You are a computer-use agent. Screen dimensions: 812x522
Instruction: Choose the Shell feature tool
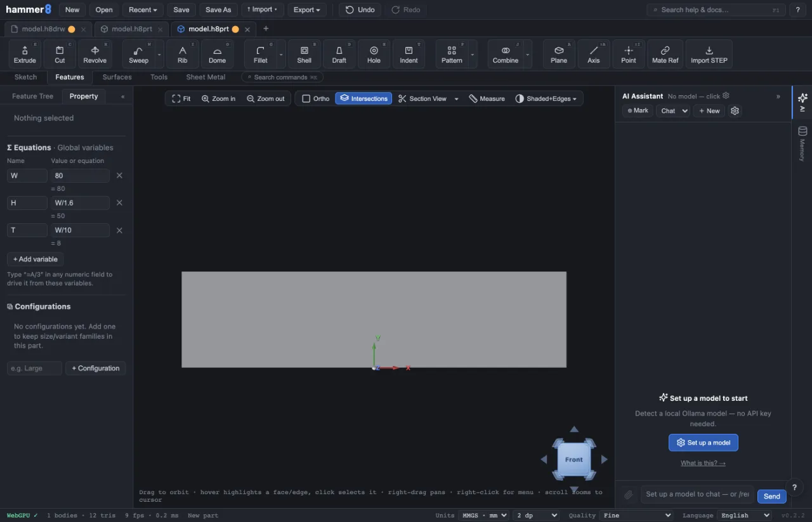pos(304,54)
